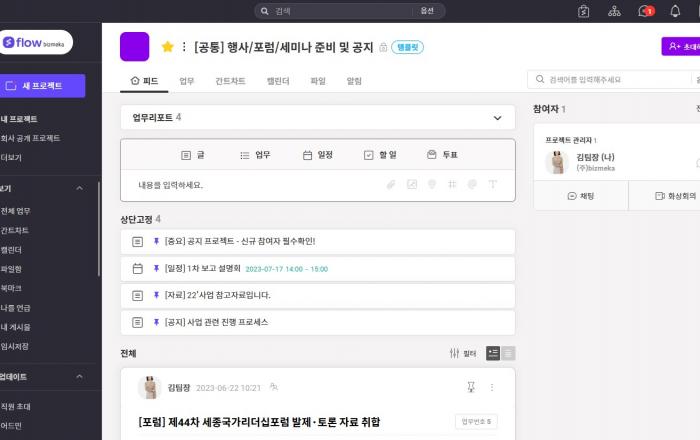This screenshot has height=440, width=700.
Task: Click project search input field
Action: click(x=614, y=79)
